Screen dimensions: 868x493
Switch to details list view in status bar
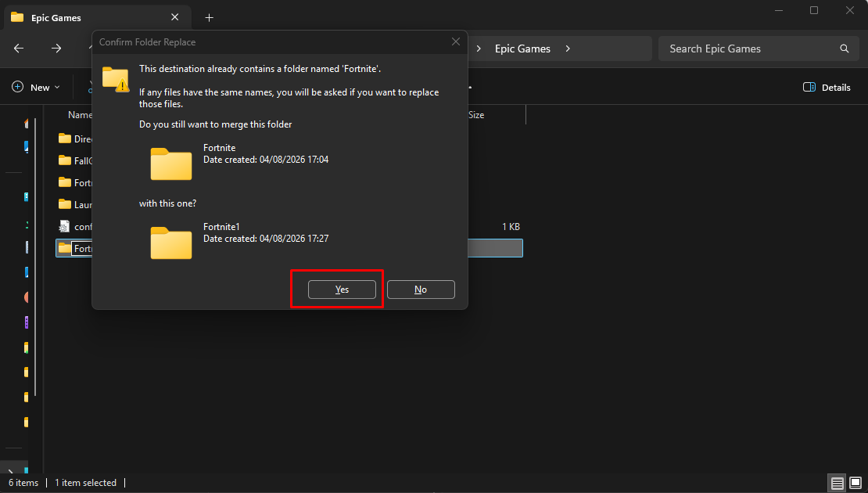[x=837, y=483]
